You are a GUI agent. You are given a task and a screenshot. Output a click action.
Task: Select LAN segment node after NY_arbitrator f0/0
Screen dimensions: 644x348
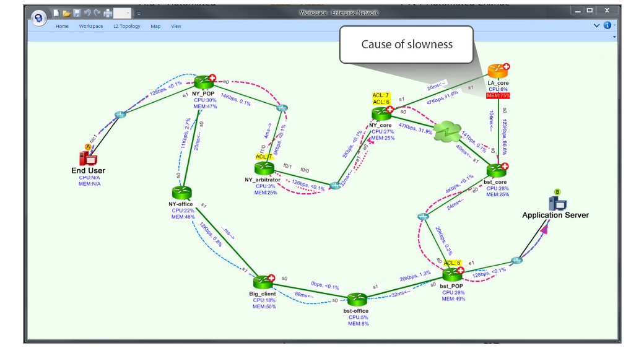335,186
